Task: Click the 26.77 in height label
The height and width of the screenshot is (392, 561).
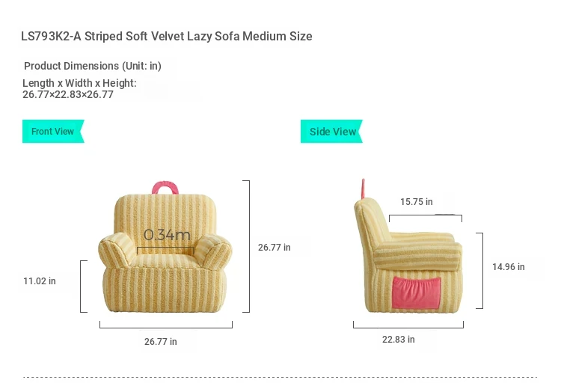Action: coord(275,248)
